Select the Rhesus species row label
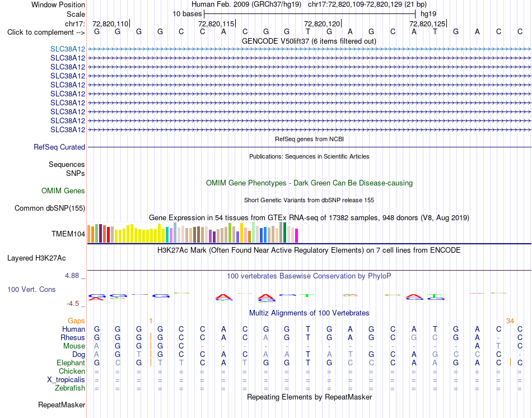532x418 pixels. click(73, 337)
